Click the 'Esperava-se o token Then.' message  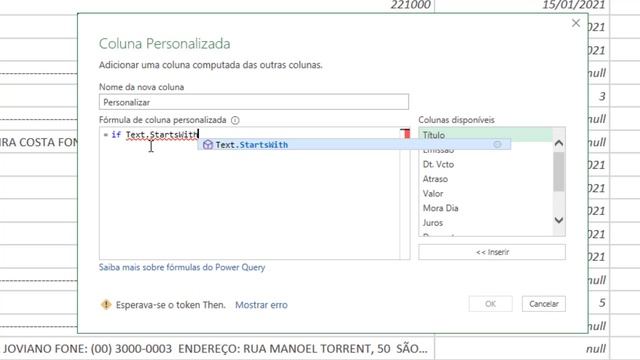click(x=171, y=305)
